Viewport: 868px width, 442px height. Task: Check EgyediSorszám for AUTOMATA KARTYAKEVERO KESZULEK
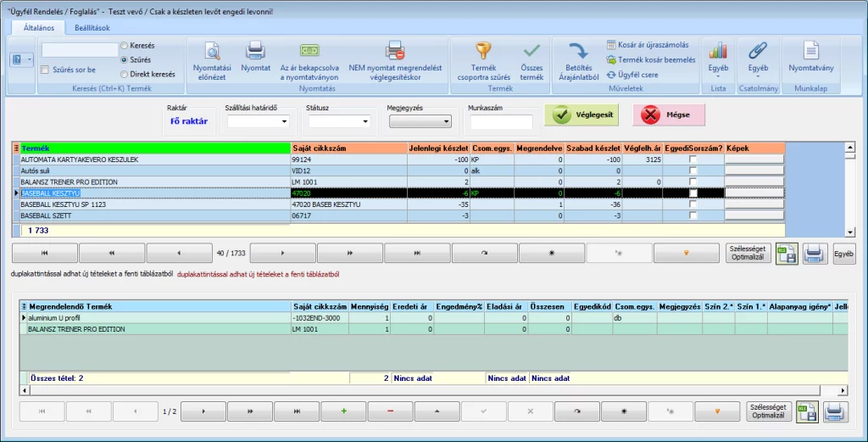pos(693,159)
